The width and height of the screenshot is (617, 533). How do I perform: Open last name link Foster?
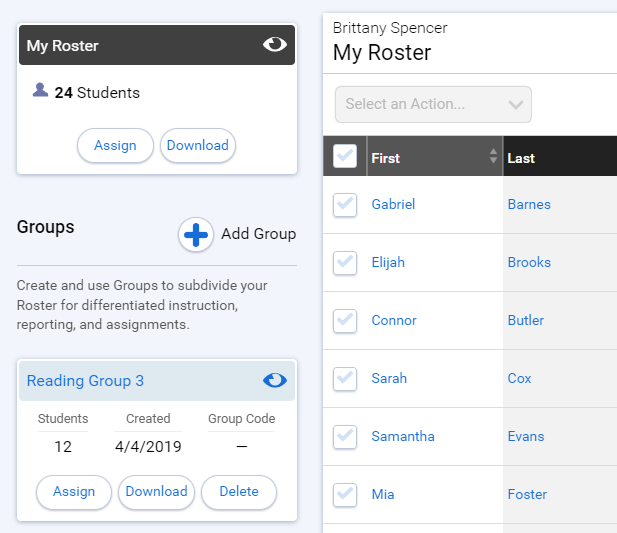(527, 494)
